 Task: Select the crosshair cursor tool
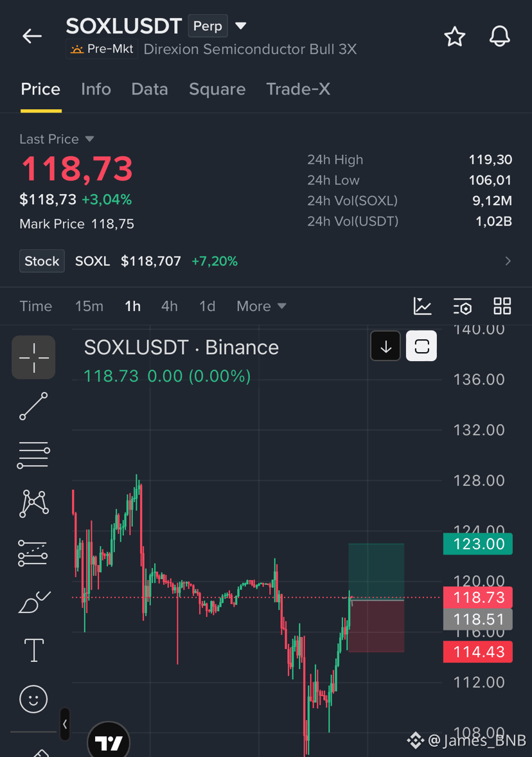click(34, 357)
